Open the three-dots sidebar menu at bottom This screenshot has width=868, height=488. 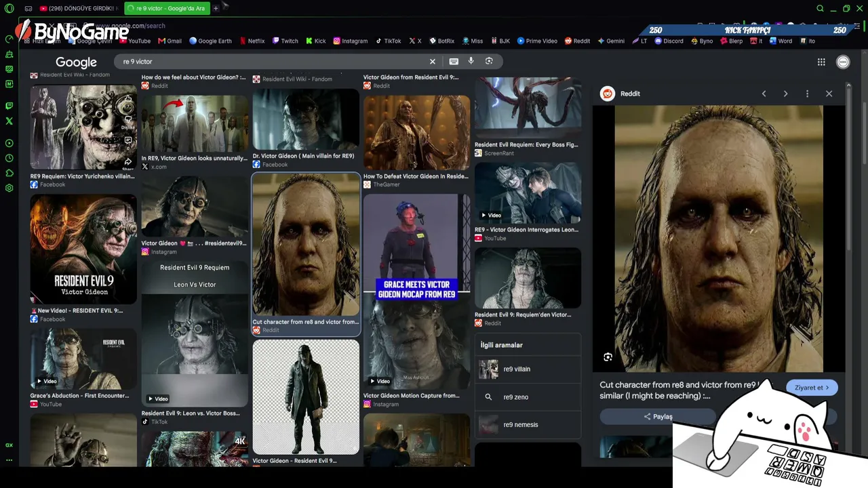coord(9,460)
